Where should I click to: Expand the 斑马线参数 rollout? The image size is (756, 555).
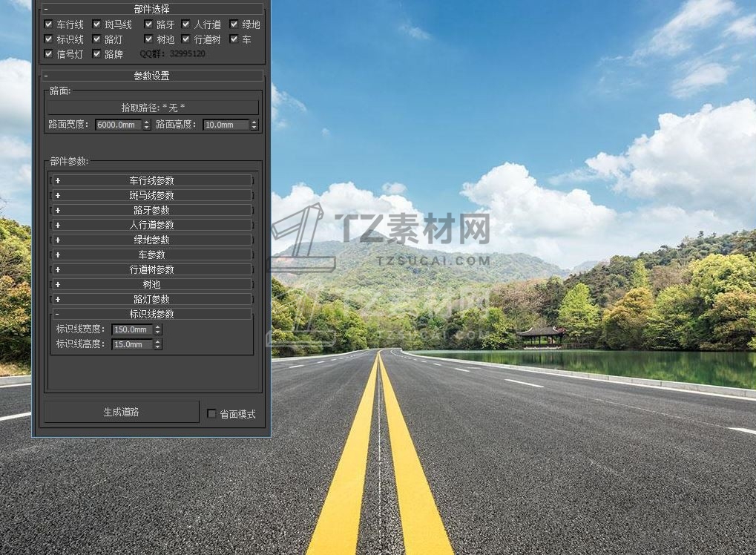[x=151, y=195]
